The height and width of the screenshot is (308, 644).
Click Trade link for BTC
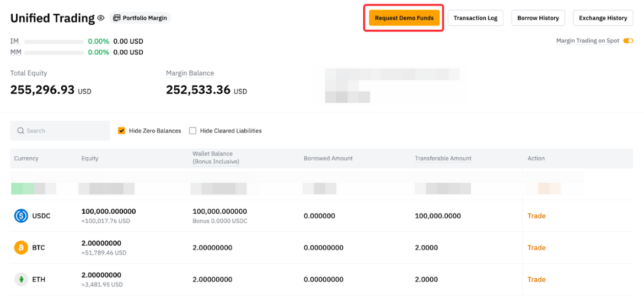[536, 248]
